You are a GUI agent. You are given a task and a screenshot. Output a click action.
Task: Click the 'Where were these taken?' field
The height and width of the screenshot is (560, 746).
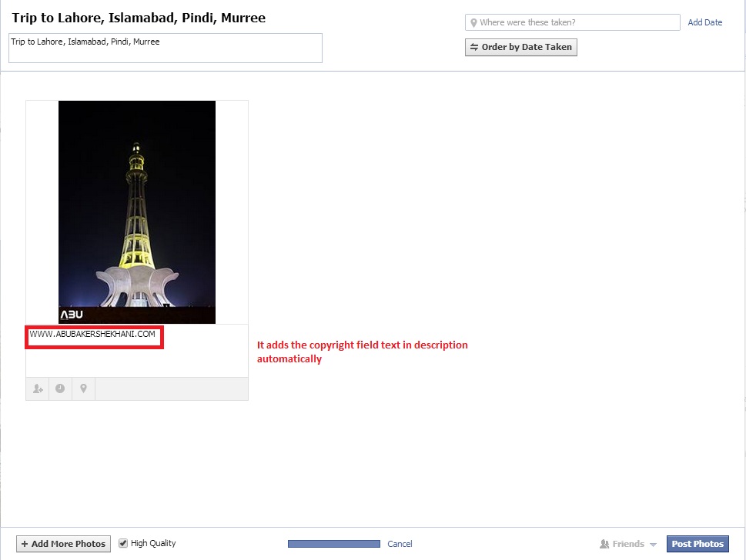point(572,22)
